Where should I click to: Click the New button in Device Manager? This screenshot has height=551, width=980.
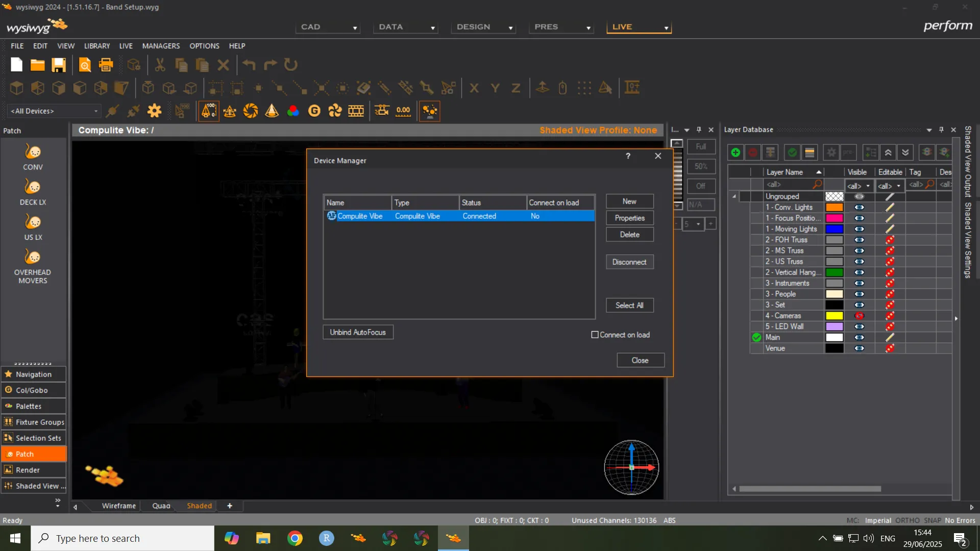point(629,202)
